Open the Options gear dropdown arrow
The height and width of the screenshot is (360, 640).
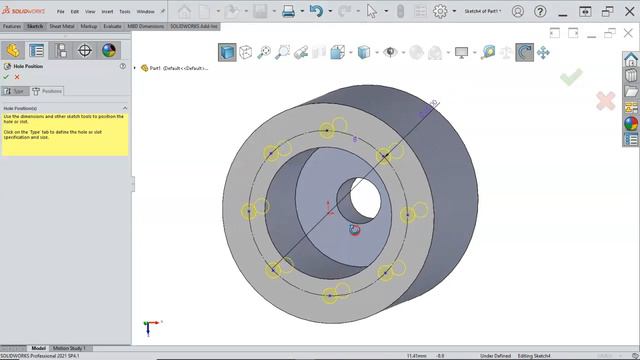(454, 11)
